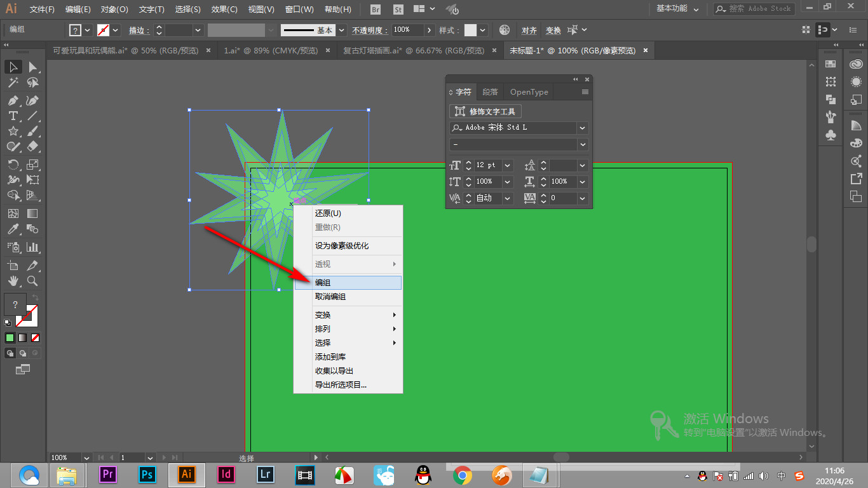Select the Symbol Sprayer tool

click(13, 247)
